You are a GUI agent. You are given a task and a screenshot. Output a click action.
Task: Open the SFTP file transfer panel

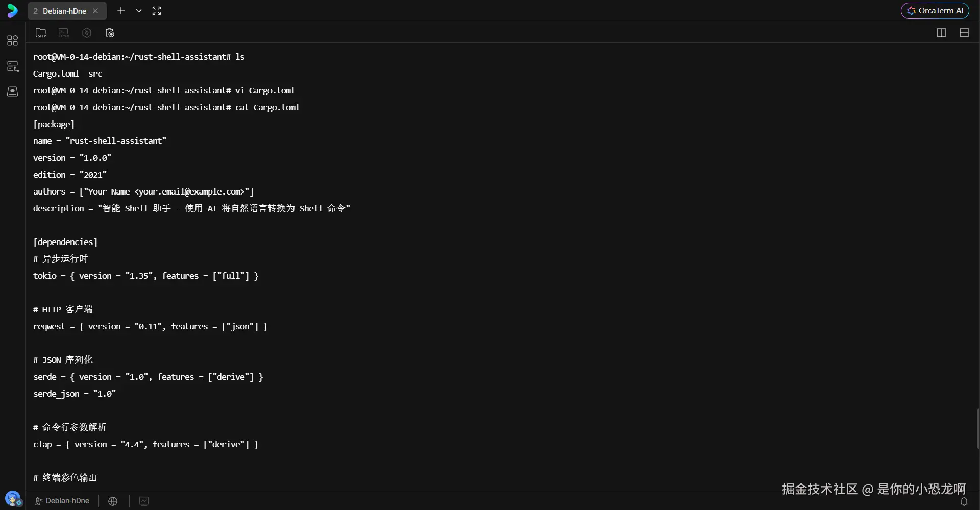40,32
